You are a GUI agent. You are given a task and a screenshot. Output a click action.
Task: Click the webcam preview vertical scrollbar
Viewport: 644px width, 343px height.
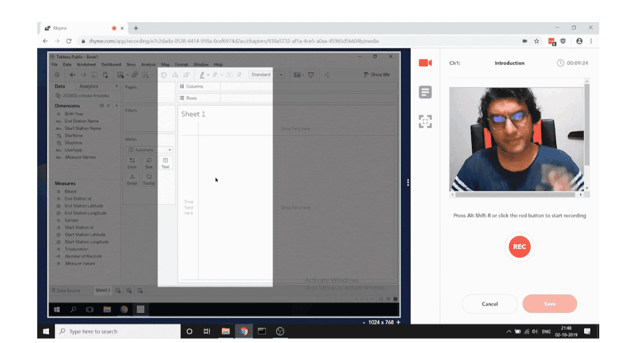tap(587, 134)
